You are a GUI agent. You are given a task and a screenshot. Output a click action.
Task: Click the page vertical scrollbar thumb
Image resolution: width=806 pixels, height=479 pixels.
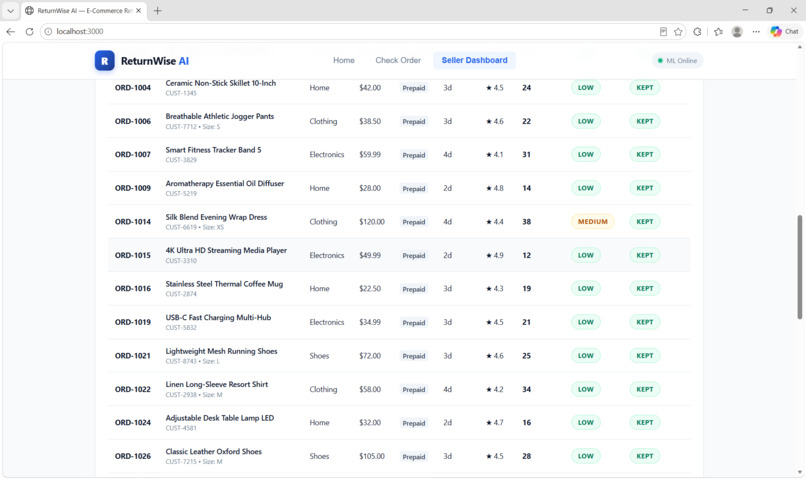point(799,267)
